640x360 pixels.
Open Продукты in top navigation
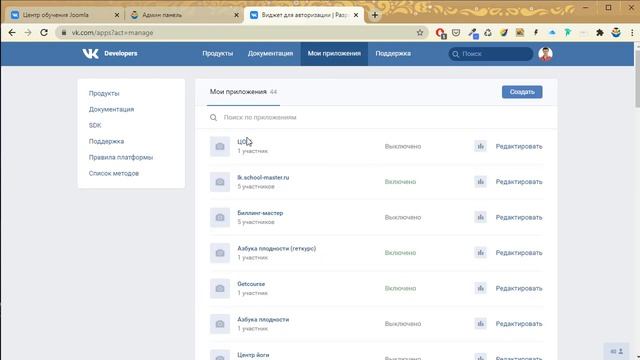click(x=218, y=53)
